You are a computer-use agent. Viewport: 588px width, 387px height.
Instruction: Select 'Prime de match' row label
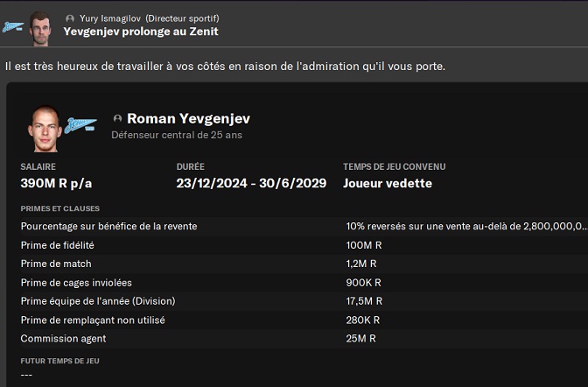pos(56,264)
